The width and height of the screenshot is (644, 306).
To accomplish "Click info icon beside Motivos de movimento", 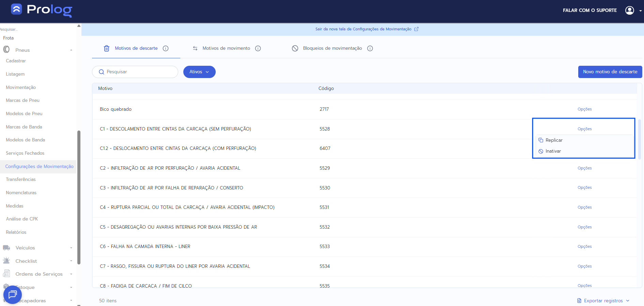I will click(258, 48).
